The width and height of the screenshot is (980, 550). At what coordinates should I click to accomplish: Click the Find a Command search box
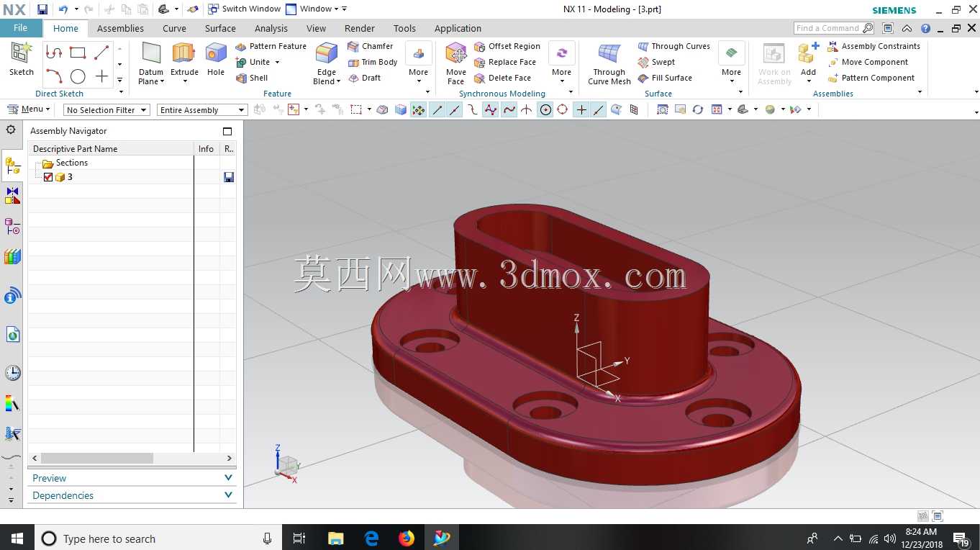(835, 28)
